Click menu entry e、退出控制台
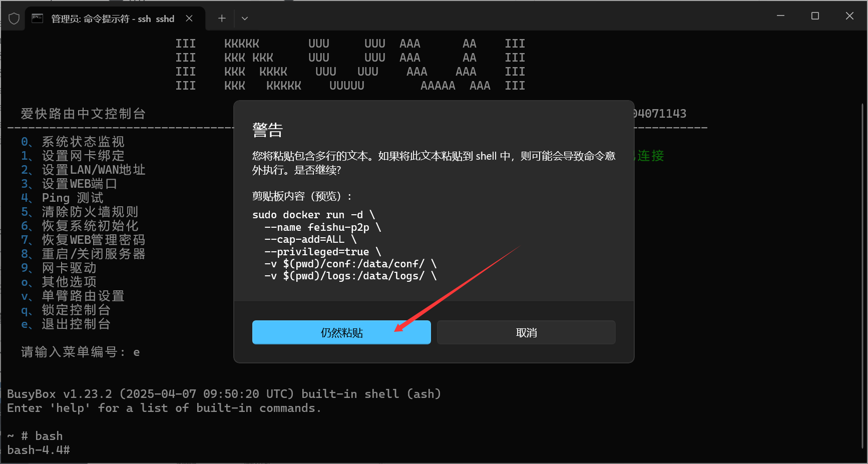This screenshot has height=464, width=868. coord(66,324)
